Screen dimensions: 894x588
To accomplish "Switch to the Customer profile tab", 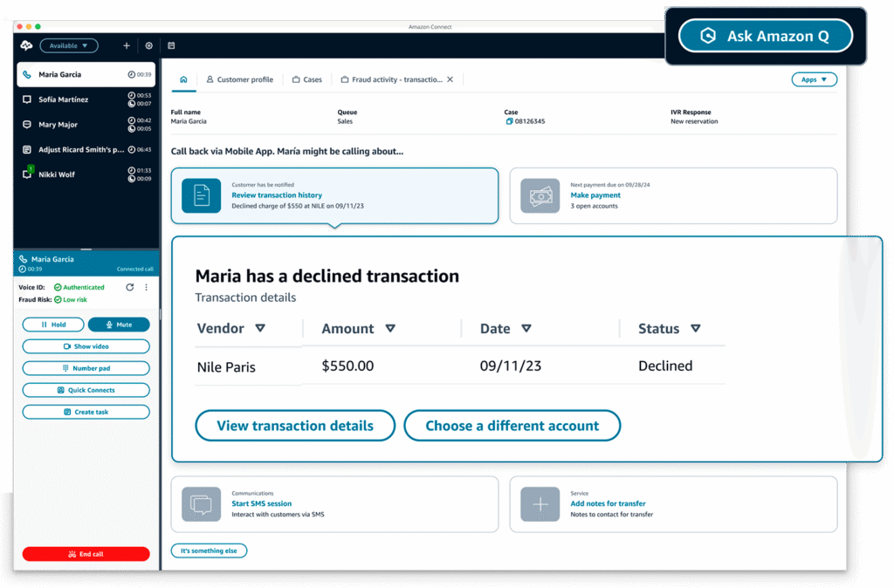I will [x=239, y=79].
